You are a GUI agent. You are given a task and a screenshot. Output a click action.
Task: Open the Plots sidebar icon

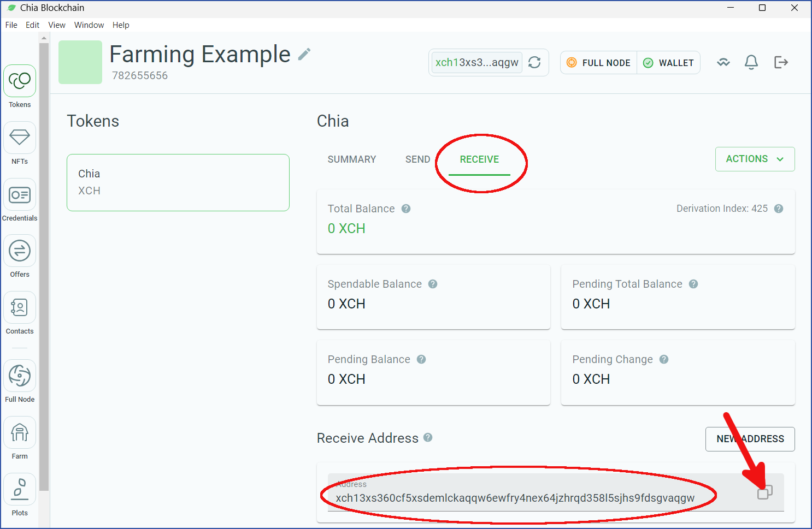(20, 489)
